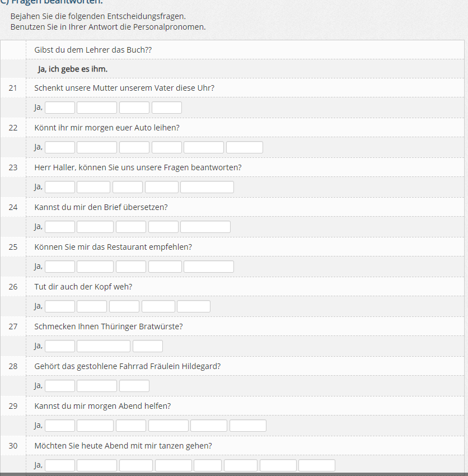Select the first answer blank of question 29
This screenshot has height=476, width=468.
60,426
